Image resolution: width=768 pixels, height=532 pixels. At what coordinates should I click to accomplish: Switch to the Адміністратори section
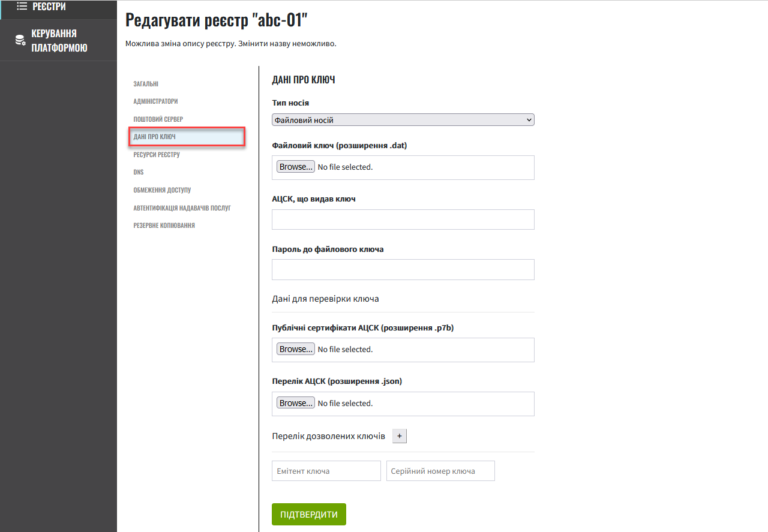coord(155,101)
